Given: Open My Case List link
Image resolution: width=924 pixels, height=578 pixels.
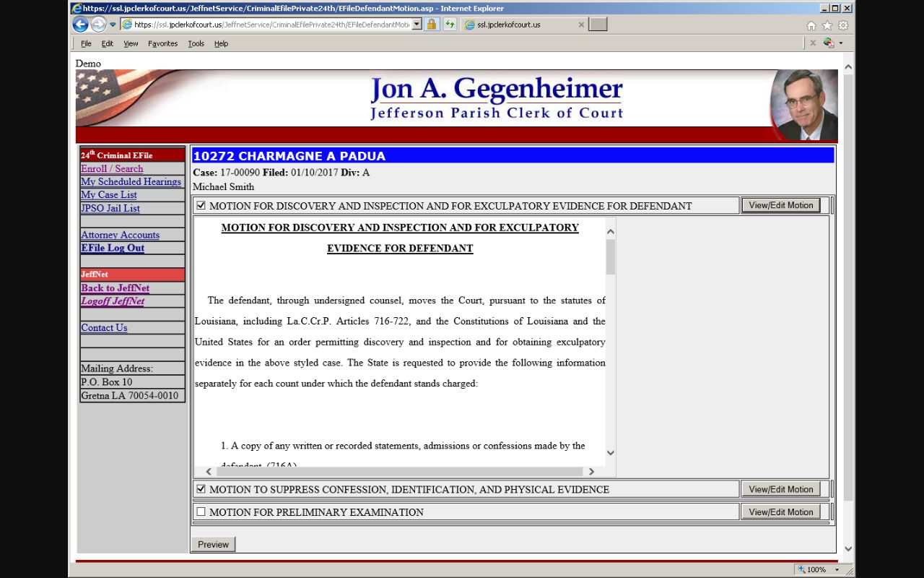Looking at the screenshot, I should click(x=109, y=194).
